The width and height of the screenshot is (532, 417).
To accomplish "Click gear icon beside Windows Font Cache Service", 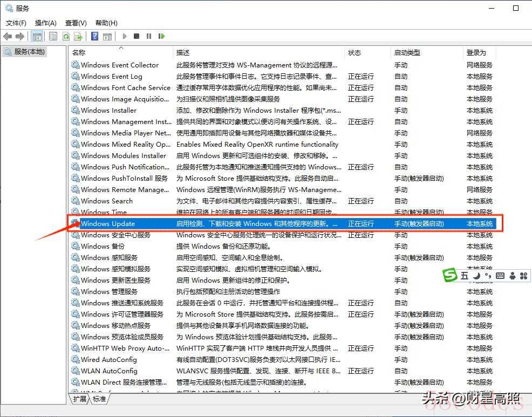I will 76,87.
